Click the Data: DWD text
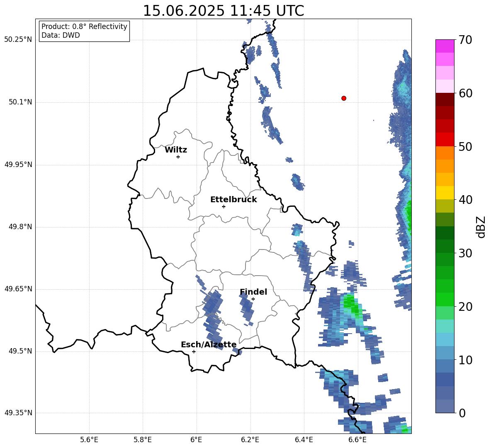491x448 pixels. click(61, 35)
